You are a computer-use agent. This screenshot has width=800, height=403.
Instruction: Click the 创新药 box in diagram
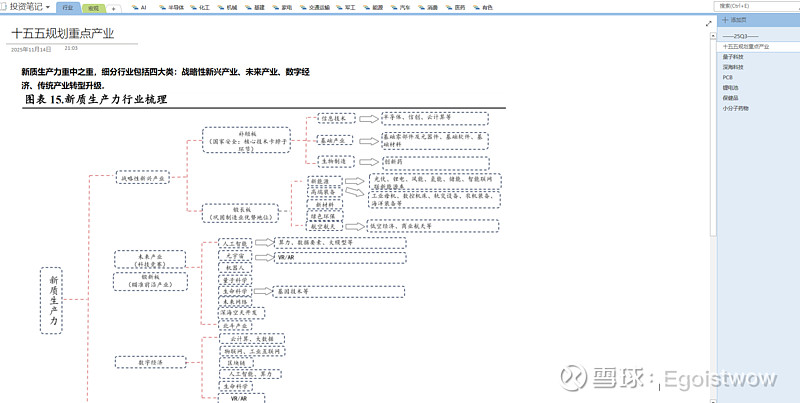pos(435,162)
